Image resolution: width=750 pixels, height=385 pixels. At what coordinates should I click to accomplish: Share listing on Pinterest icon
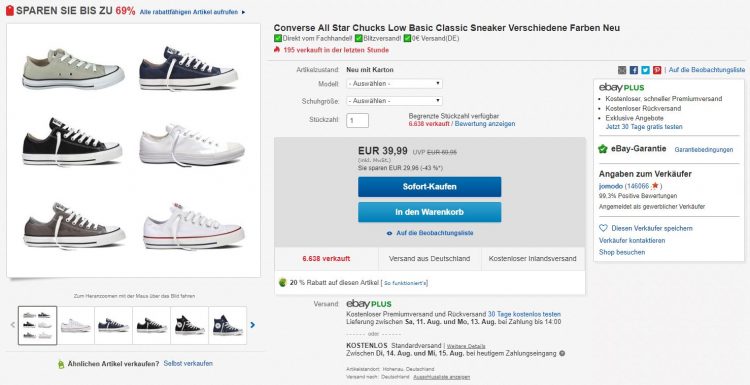click(657, 70)
